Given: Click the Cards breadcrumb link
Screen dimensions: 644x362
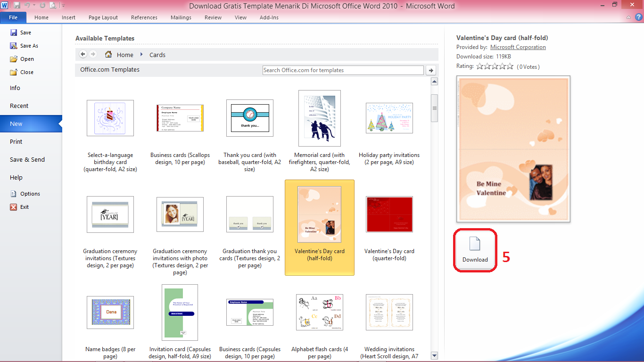Looking at the screenshot, I should pos(157,55).
